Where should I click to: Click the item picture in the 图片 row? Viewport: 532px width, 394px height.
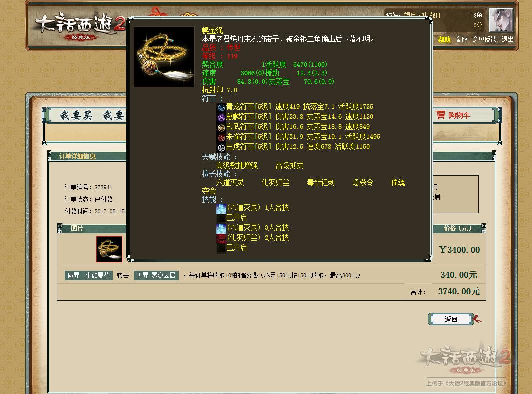pos(109,248)
